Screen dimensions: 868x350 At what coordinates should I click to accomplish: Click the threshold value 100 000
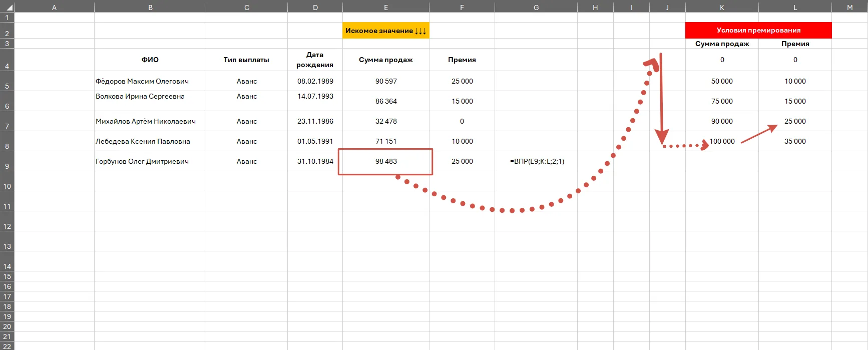click(x=722, y=141)
